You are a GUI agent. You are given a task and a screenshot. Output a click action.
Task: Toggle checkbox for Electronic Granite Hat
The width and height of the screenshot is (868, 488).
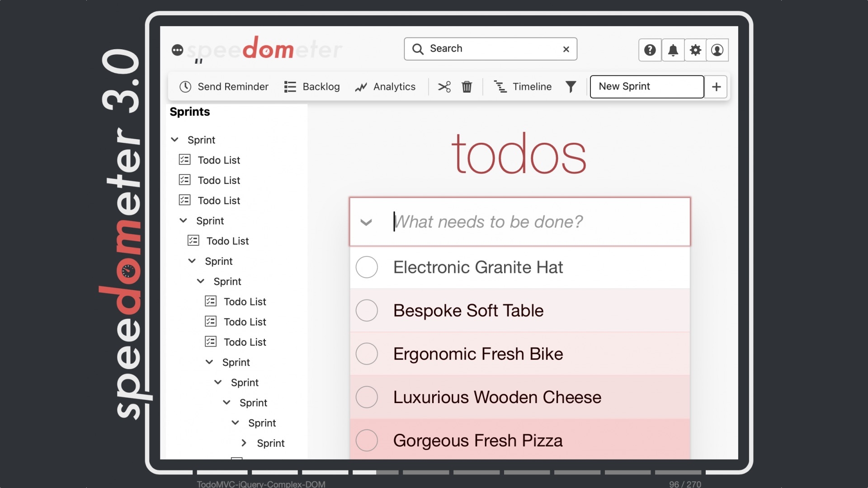click(366, 267)
